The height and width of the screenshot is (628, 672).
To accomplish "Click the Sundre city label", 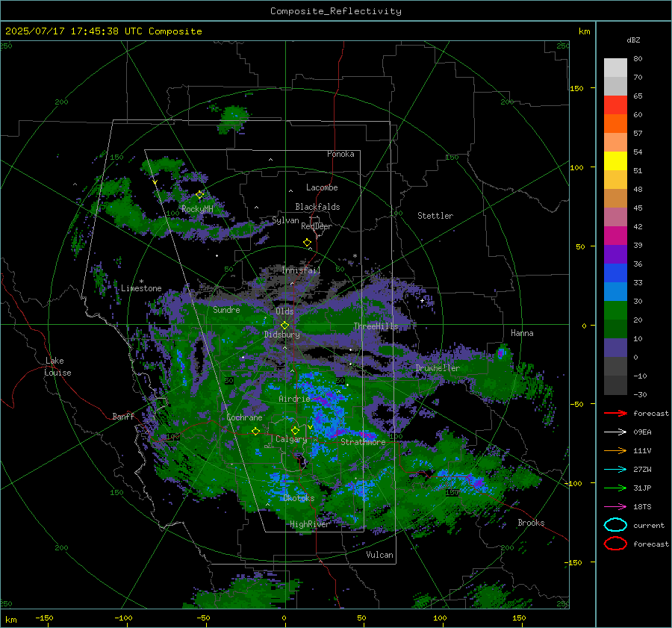I will (x=226, y=310).
